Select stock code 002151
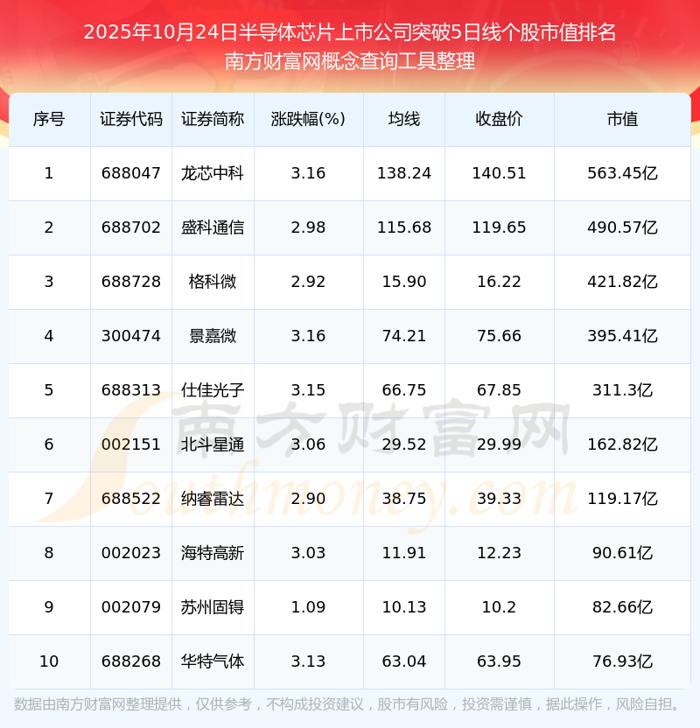The image size is (700, 728). coord(131,444)
